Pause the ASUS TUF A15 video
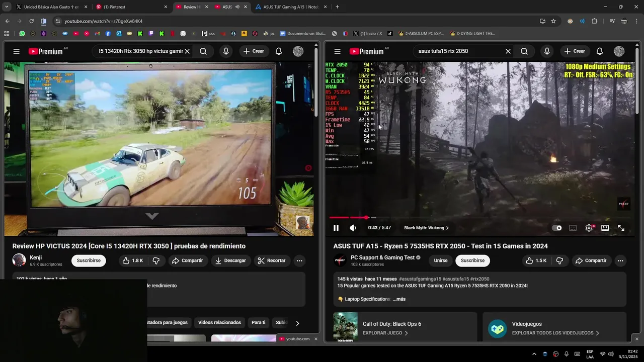This screenshot has height=362, width=644. [x=336, y=228]
